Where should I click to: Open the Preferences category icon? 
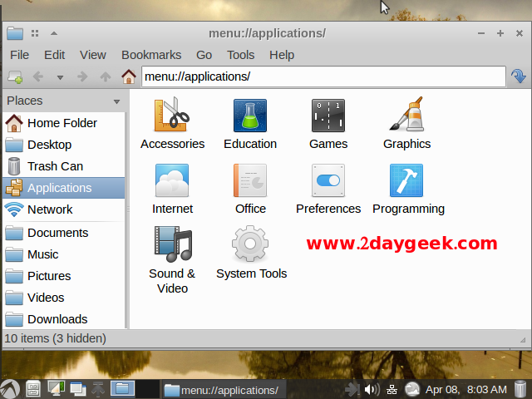pos(328,180)
